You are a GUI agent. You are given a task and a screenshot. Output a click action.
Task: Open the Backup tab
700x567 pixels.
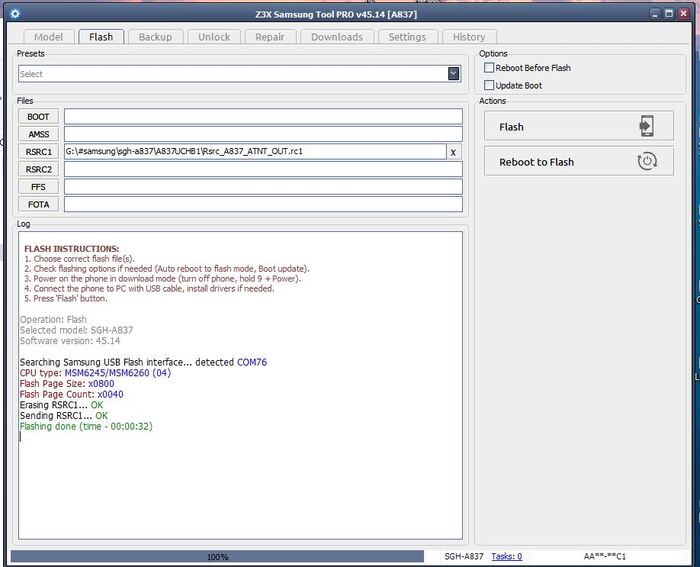tap(155, 37)
